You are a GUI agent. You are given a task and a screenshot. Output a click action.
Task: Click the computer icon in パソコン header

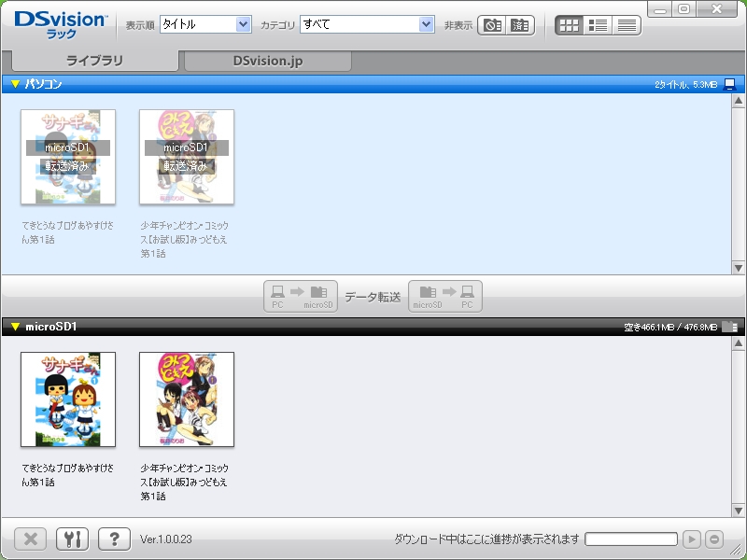click(x=729, y=85)
